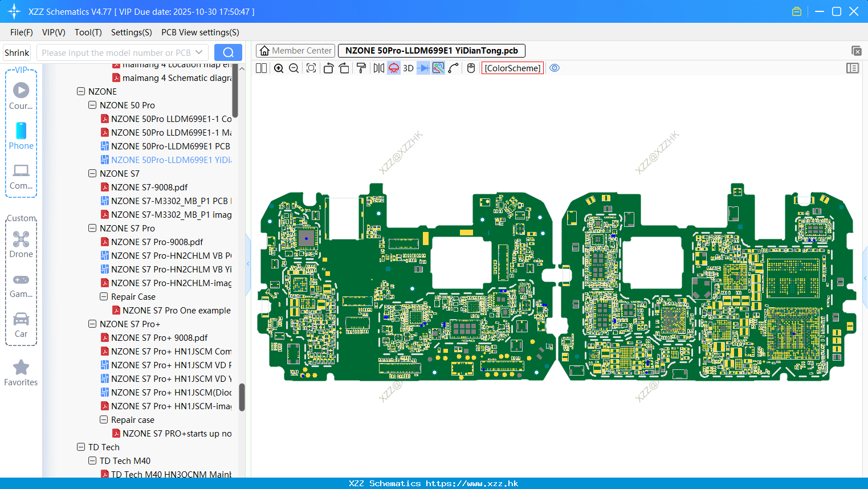Click the XZZ Schematics website link

coord(434,483)
